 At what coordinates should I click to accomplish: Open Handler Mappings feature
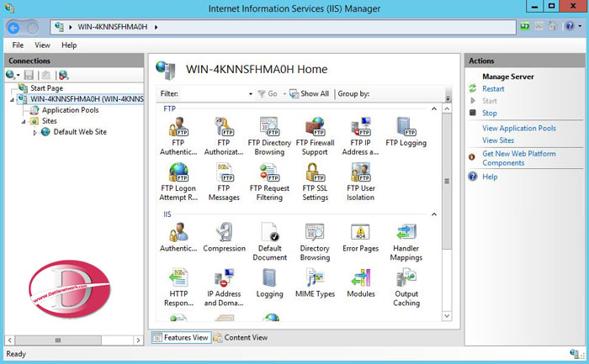406,241
